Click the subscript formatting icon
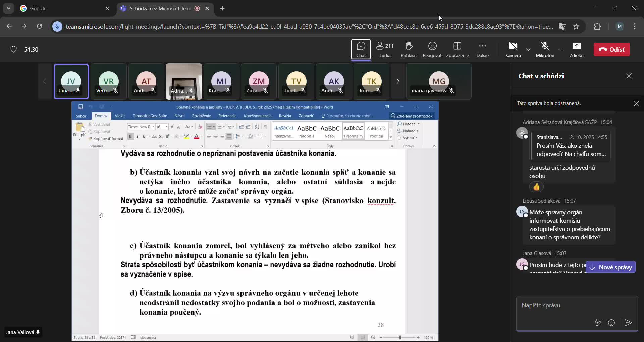The height and width of the screenshot is (342, 644). pyautogui.click(x=161, y=136)
